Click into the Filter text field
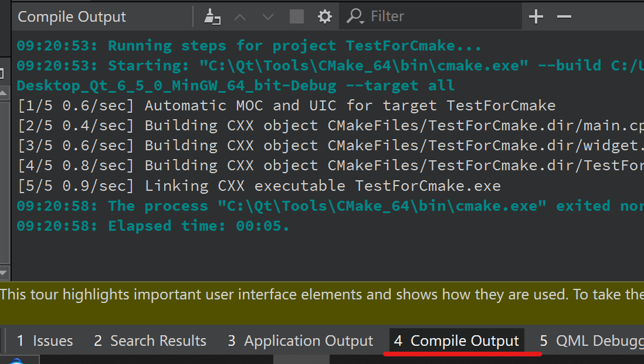The width and height of the screenshot is (644, 364). [440, 16]
